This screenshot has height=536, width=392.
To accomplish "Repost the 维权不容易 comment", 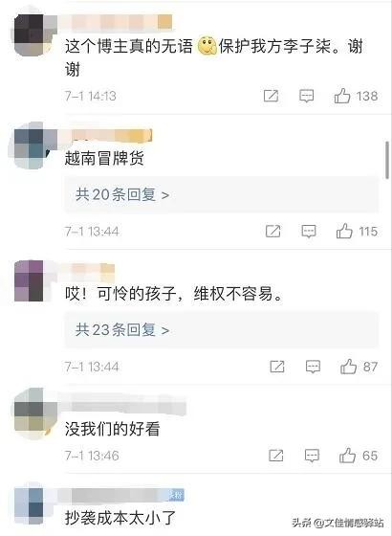I will pyautogui.click(x=277, y=367).
